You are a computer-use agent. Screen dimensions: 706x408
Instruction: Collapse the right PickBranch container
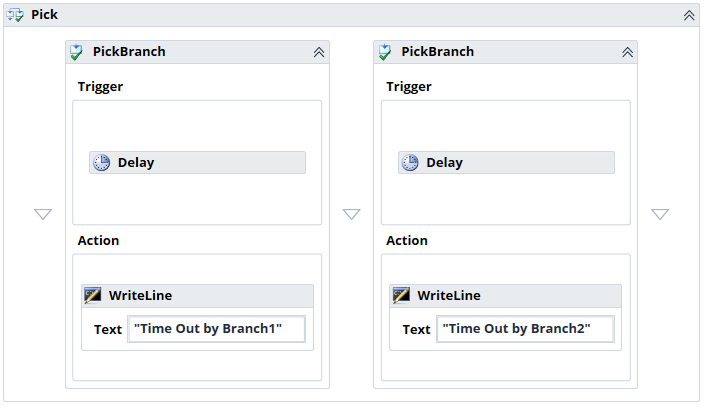[627, 52]
